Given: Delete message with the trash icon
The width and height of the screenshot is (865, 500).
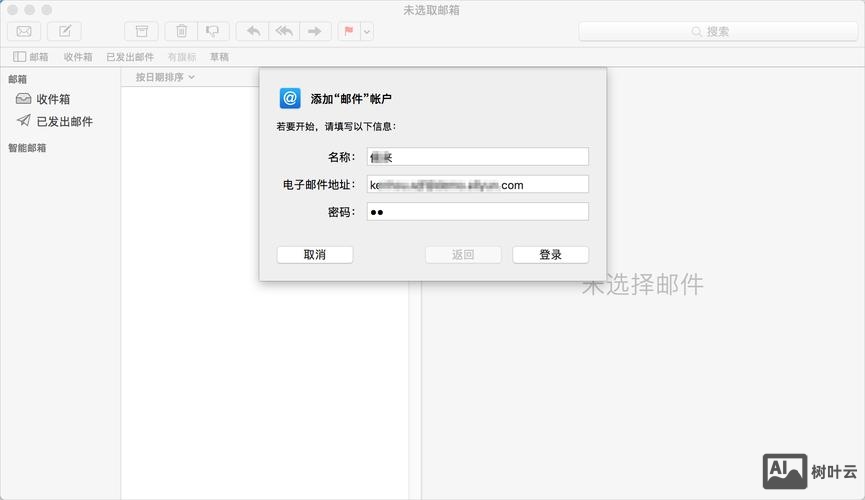Looking at the screenshot, I should (x=181, y=31).
